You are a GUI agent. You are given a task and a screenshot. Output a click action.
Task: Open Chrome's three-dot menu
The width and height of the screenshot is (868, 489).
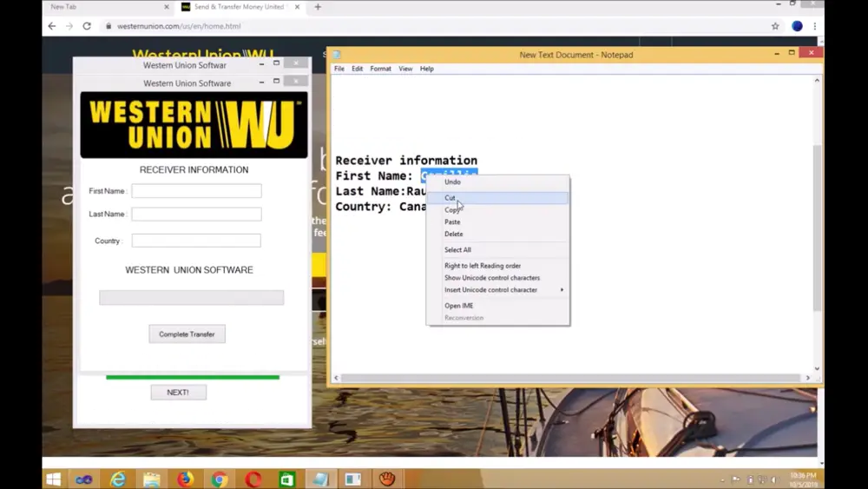click(815, 26)
